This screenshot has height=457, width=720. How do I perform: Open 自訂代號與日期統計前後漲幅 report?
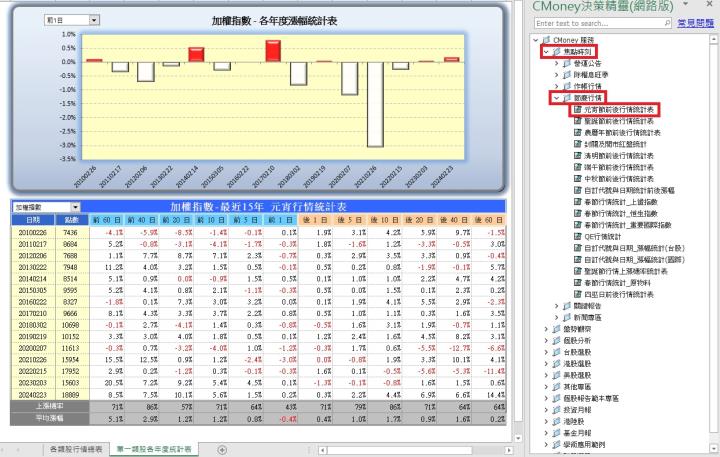pyautogui.click(x=629, y=191)
